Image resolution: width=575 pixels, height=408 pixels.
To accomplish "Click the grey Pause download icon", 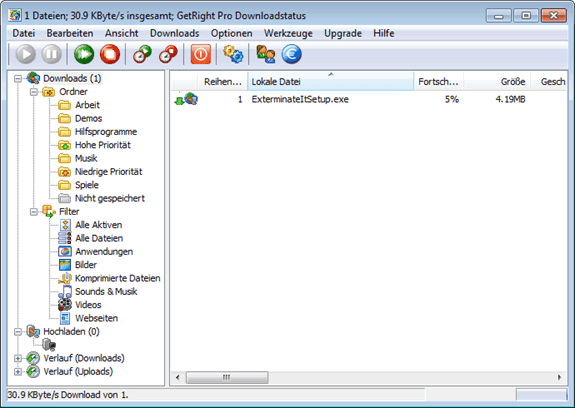I will (51, 54).
